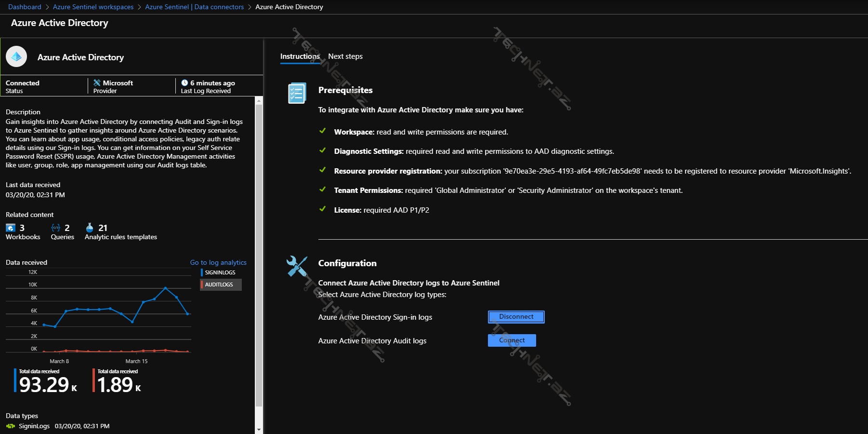Viewport: 868px width, 434px height.
Task: Click the Prerequisites checklist icon
Action: 297,93
